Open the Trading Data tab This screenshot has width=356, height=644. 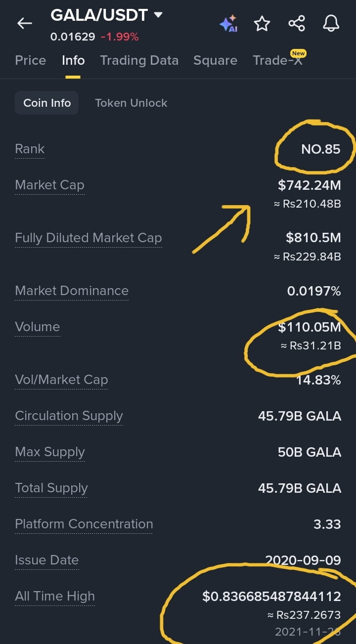139,60
